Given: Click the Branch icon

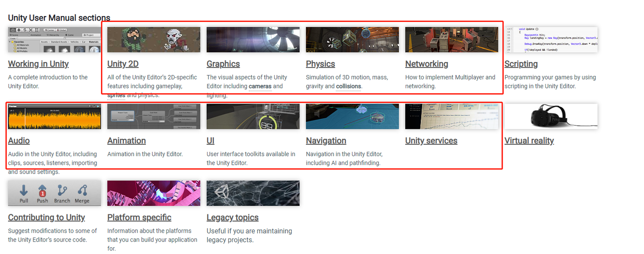Looking at the screenshot, I should pos(62,191).
